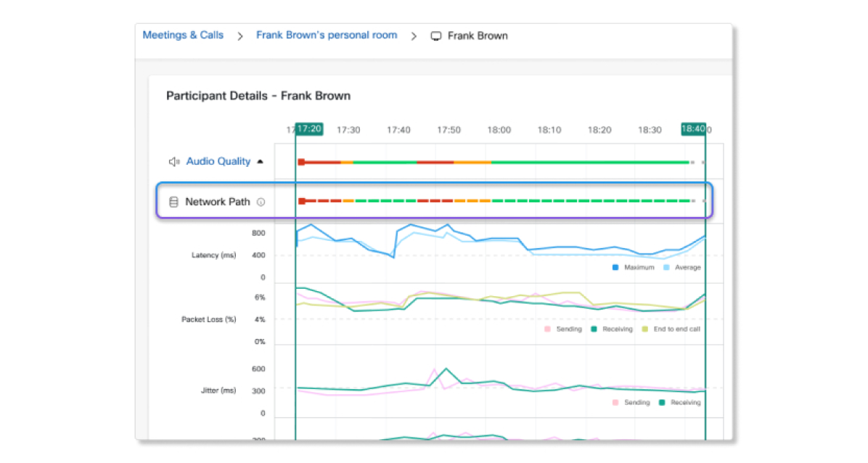Click the Network Path server icon
The width and height of the screenshot is (868, 463).
173,202
